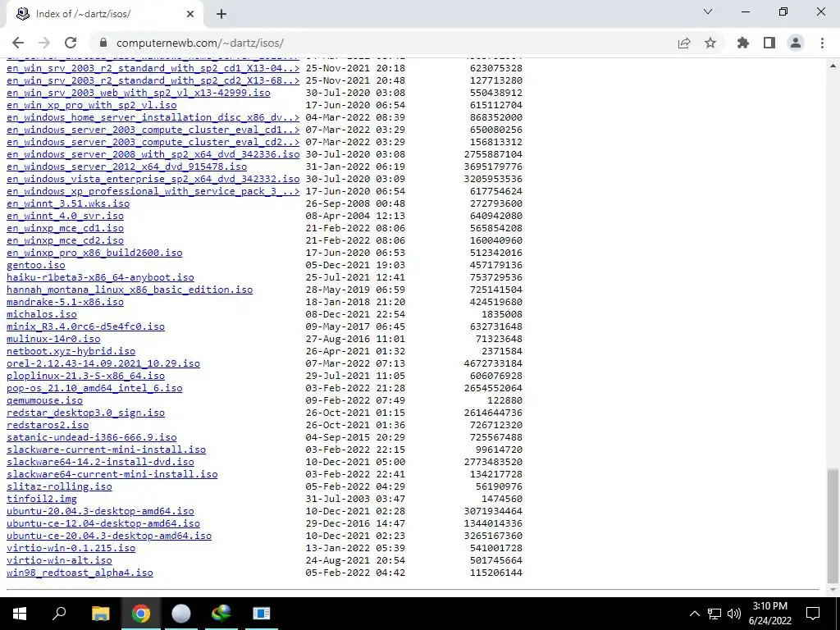Open the network tray icon
Image resolution: width=840 pixels, height=630 pixels.
(x=714, y=614)
